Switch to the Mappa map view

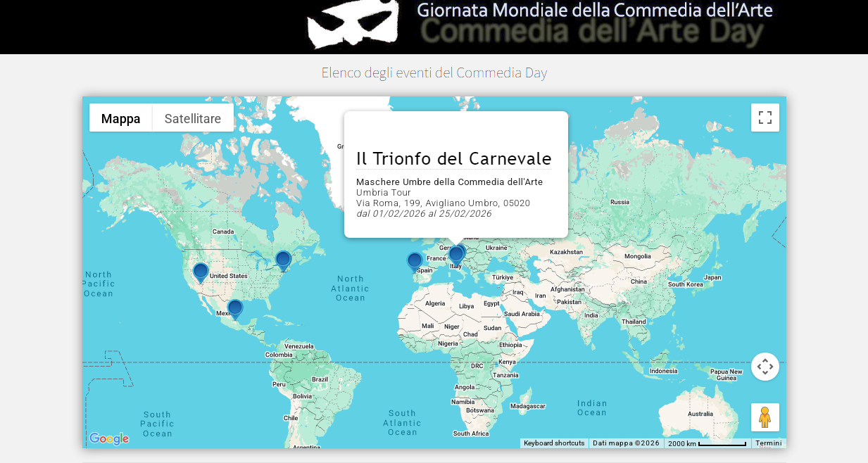pos(120,119)
